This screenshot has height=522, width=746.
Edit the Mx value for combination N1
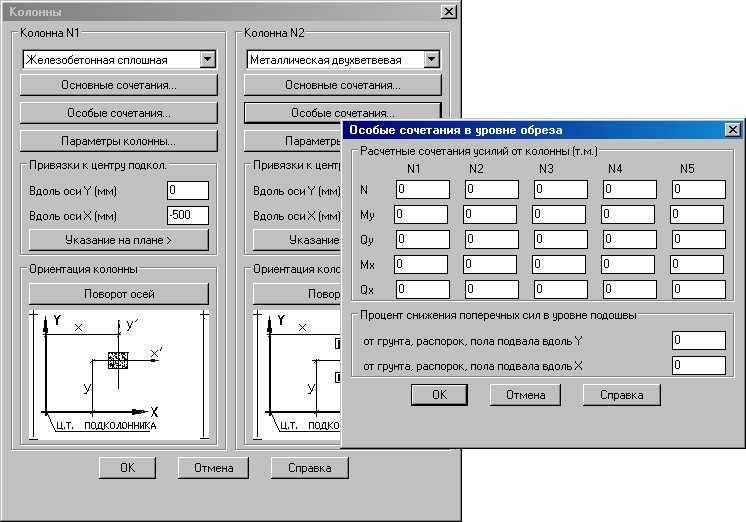pyautogui.click(x=421, y=264)
